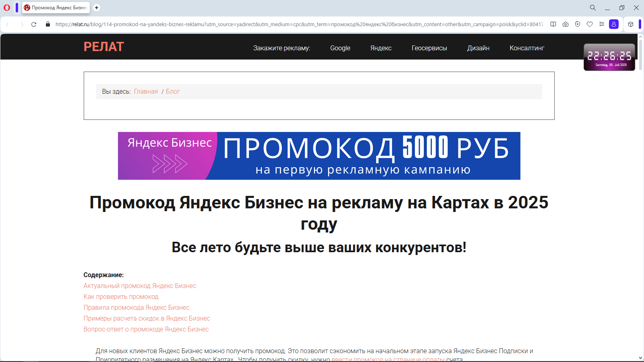This screenshot has height=362, width=644.
Task: Bookmark page with heart icon
Action: pyautogui.click(x=590, y=24)
